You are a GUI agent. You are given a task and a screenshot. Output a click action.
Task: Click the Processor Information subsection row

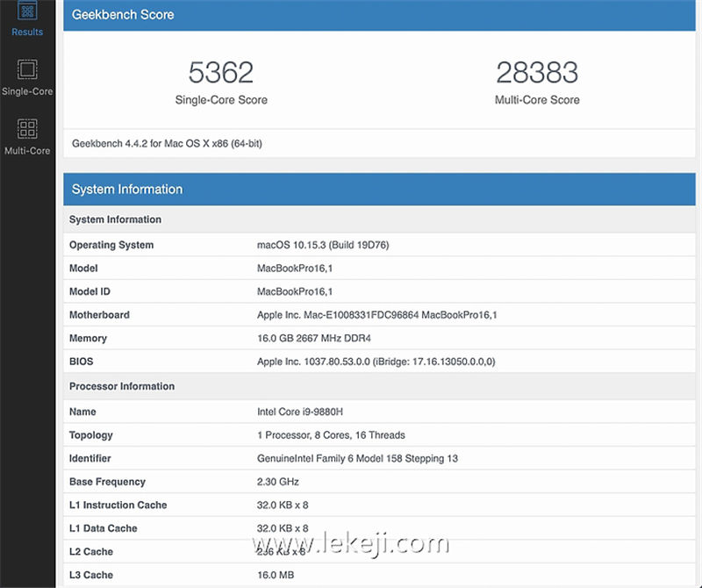point(379,386)
